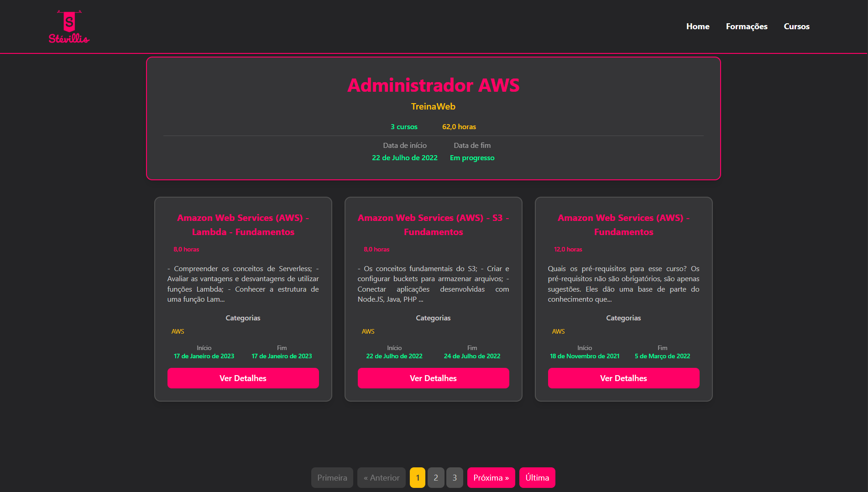Click the Administrador AWS heading
The image size is (868, 492).
click(x=433, y=85)
